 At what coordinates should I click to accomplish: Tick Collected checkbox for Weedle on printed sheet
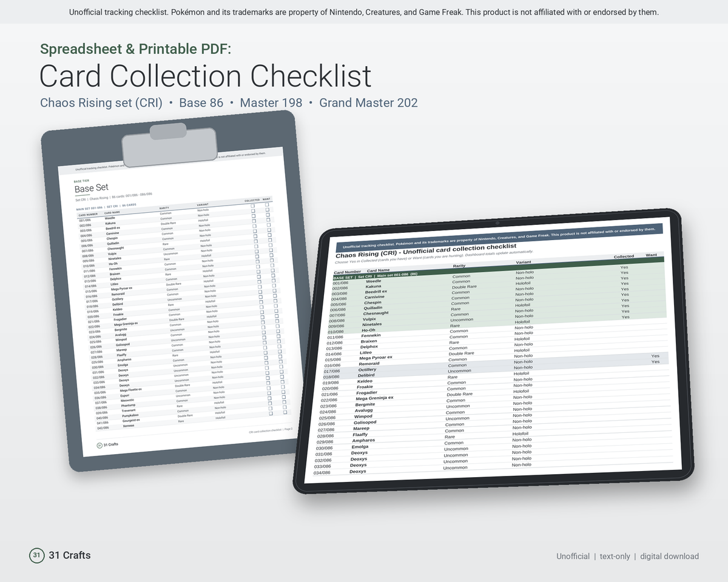pyautogui.click(x=253, y=206)
